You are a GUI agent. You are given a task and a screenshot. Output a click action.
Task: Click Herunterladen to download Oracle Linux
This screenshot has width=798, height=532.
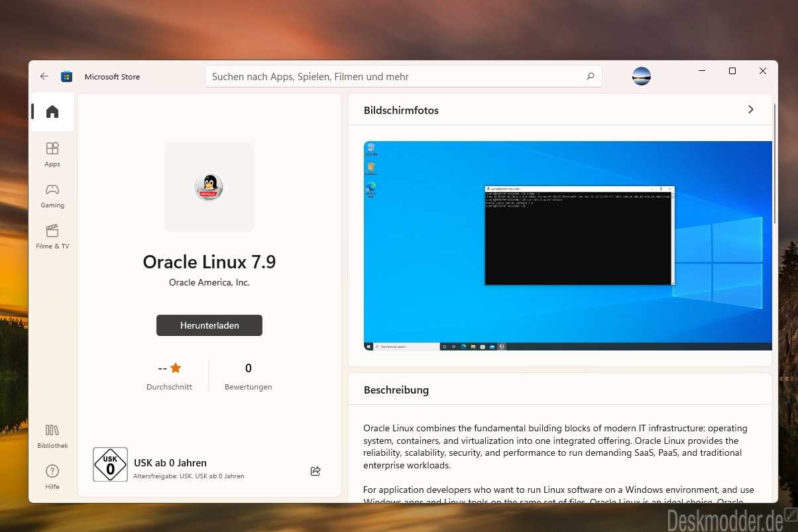(x=209, y=325)
